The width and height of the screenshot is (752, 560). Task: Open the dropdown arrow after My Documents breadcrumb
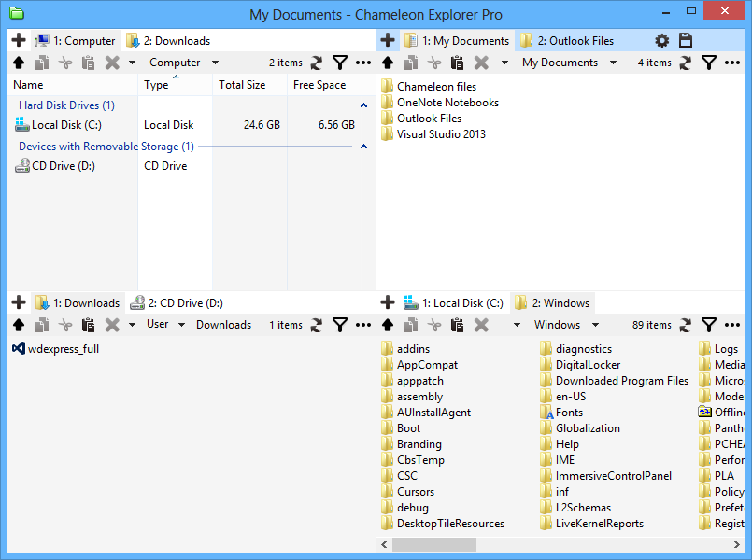coord(613,63)
